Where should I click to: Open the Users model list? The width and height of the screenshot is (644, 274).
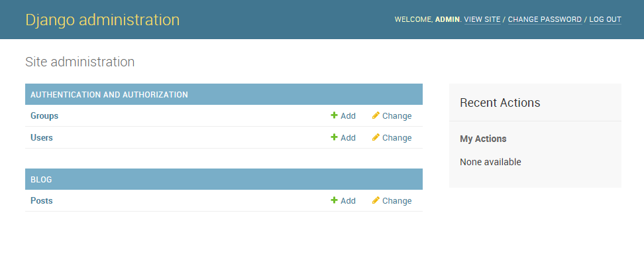coord(42,138)
